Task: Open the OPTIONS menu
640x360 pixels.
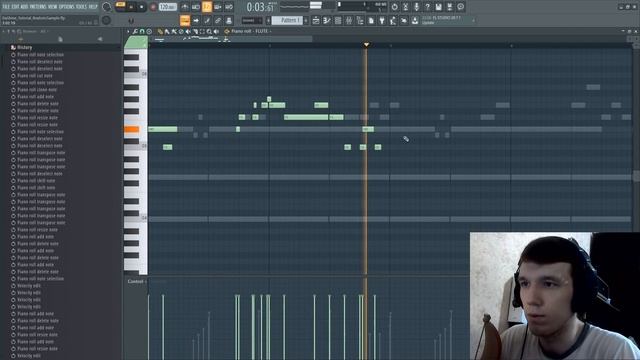Action: coord(66,7)
